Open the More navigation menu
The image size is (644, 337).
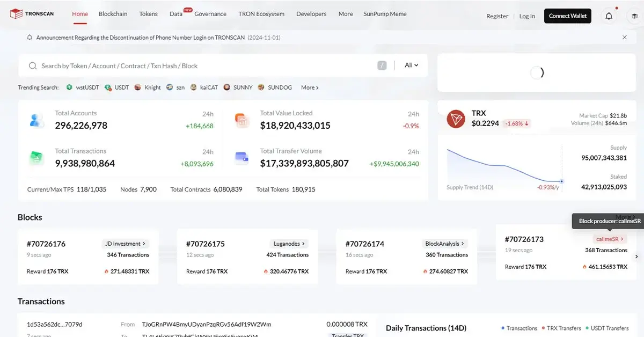click(x=346, y=14)
